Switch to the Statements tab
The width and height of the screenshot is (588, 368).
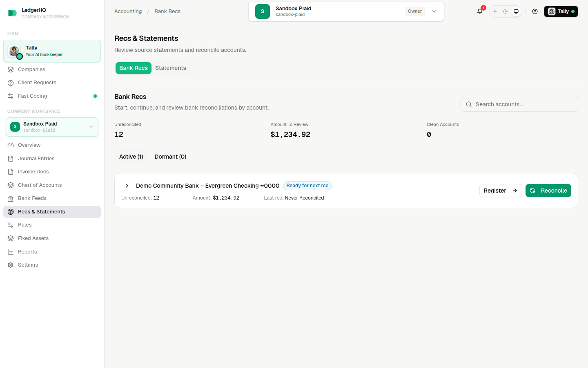[x=171, y=68]
